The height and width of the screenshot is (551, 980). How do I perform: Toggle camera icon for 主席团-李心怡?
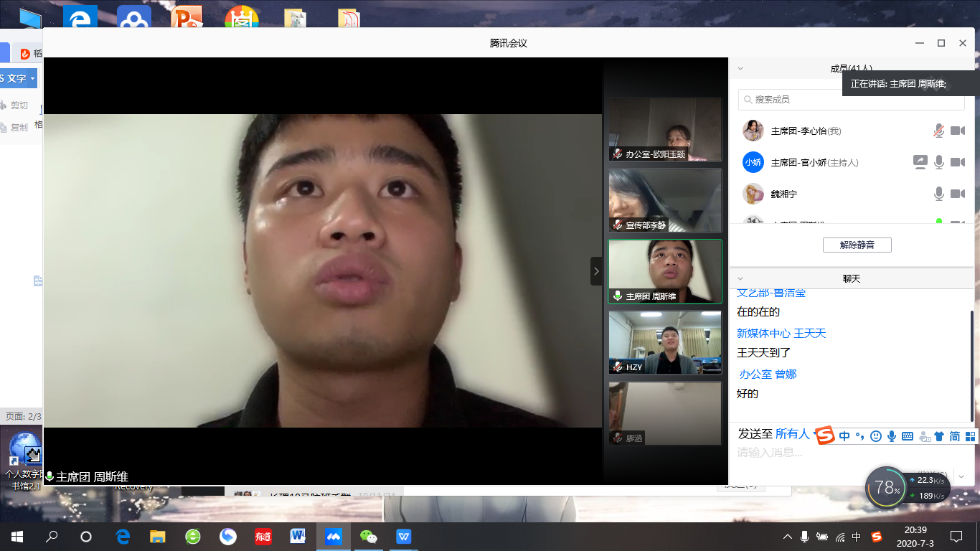[958, 131]
